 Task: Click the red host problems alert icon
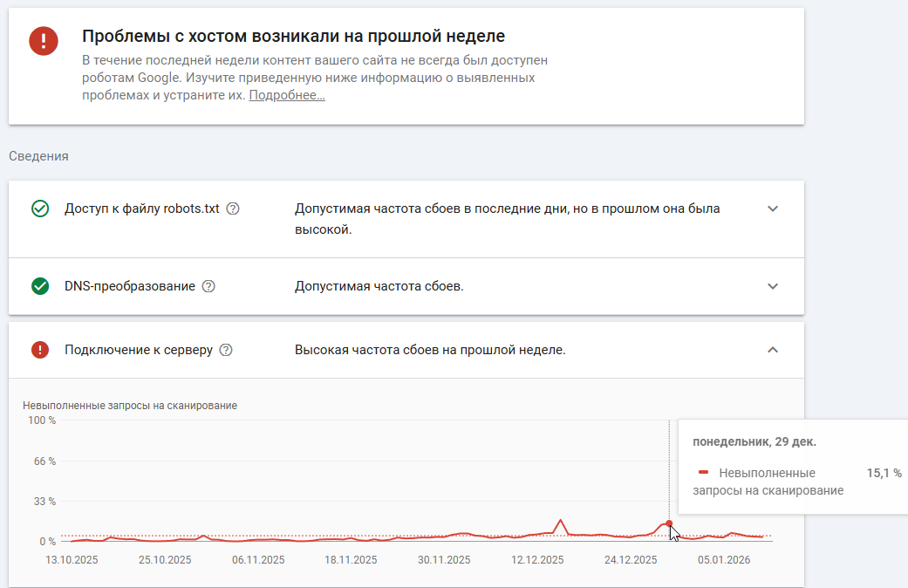point(44,41)
